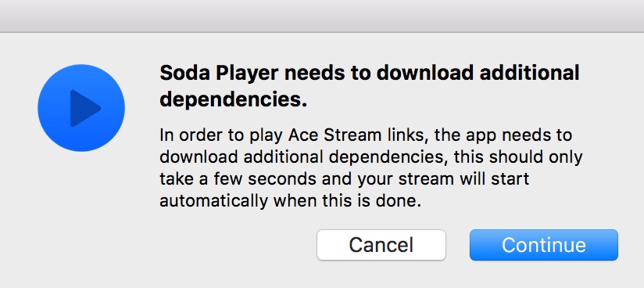Click the Ace Stream explanation paragraph
This screenshot has height=288, width=644.
coord(371,168)
